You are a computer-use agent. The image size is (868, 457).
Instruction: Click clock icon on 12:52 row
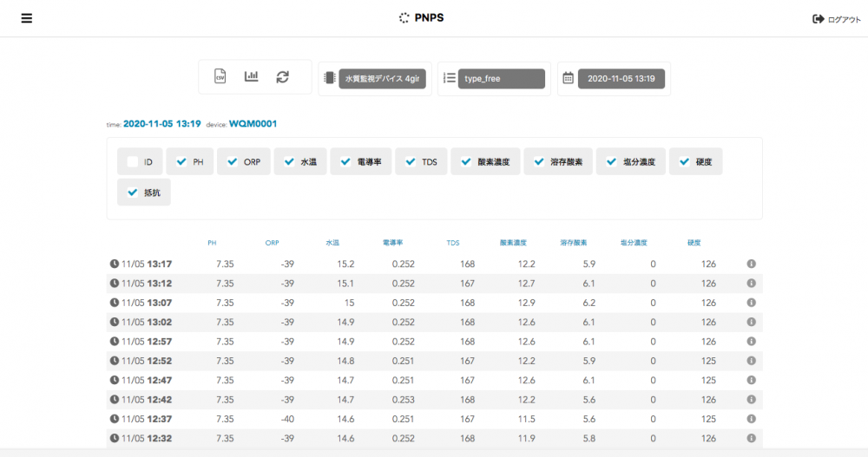(114, 361)
